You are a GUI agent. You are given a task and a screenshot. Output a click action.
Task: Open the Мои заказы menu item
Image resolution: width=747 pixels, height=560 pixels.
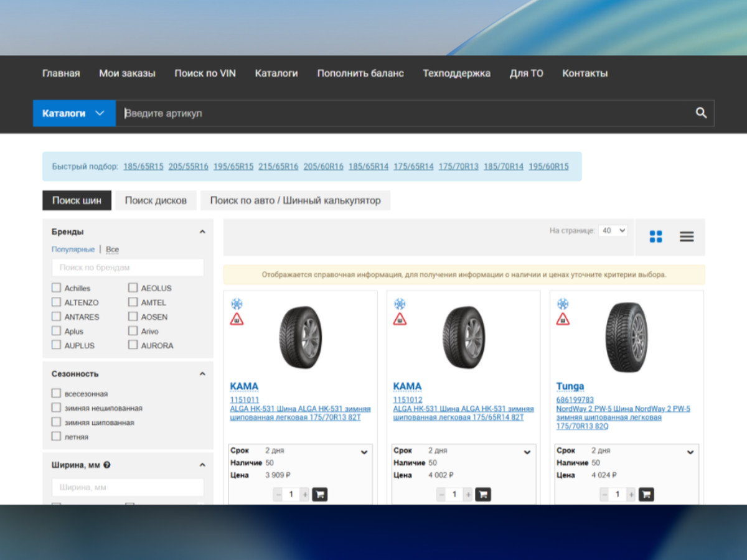coord(127,73)
